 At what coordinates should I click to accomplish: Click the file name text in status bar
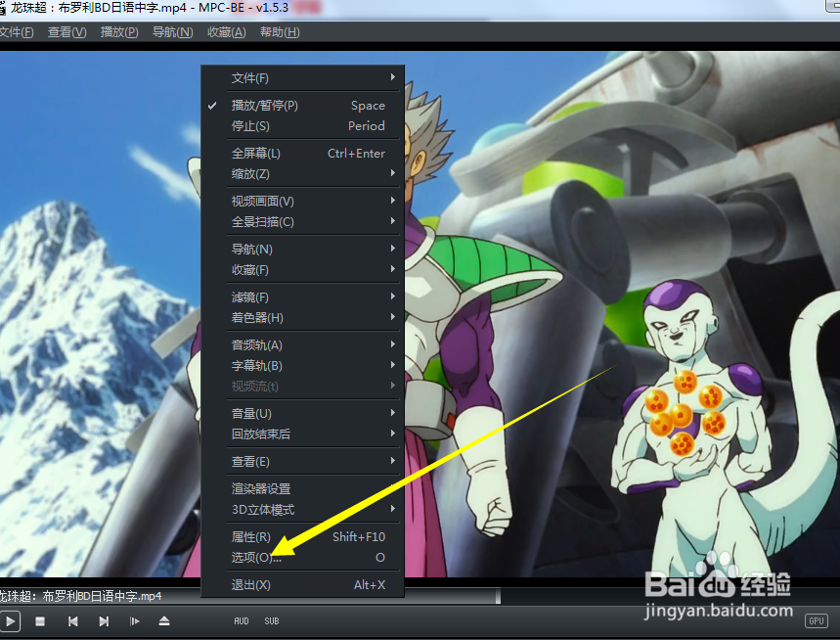click(80, 596)
